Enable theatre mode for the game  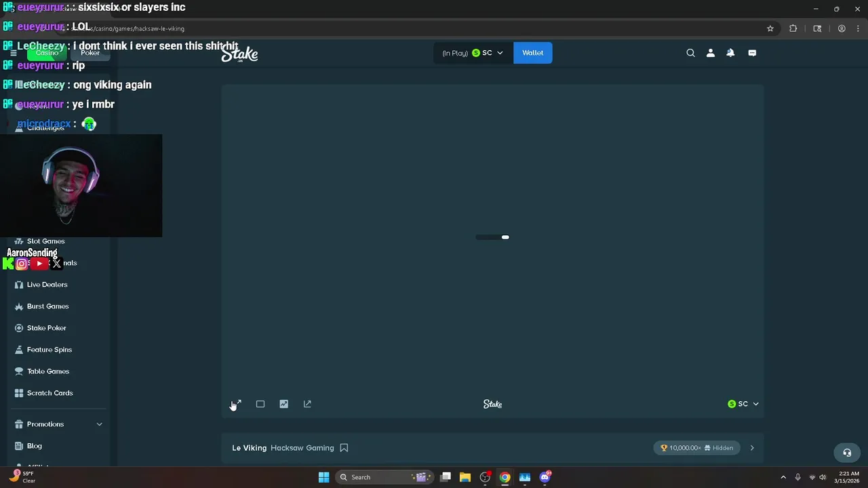[x=260, y=404]
